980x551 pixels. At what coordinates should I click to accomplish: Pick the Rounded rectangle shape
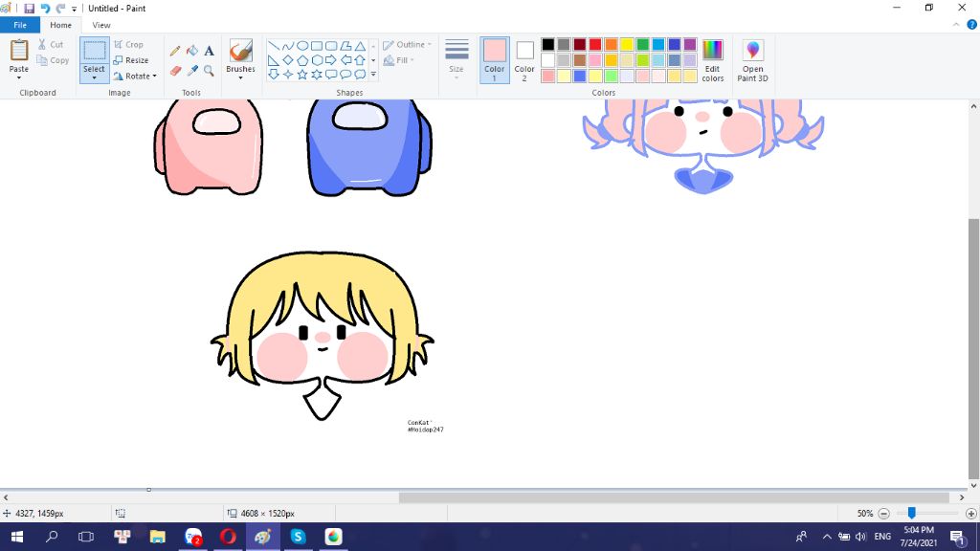331,46
